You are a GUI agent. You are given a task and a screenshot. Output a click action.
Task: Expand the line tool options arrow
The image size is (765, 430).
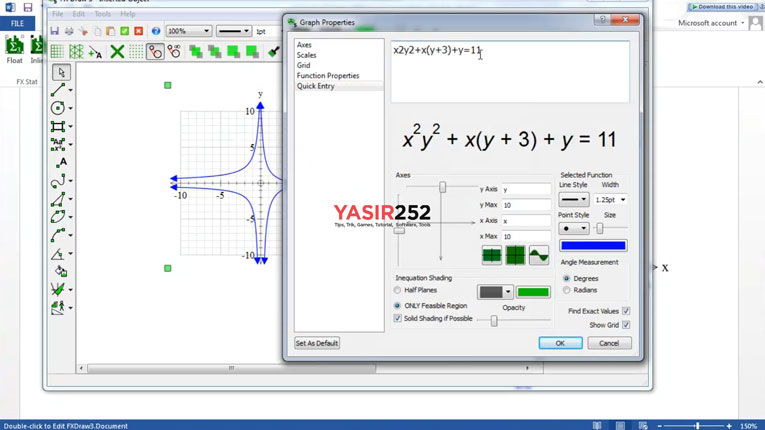click(x=71, y=90)
